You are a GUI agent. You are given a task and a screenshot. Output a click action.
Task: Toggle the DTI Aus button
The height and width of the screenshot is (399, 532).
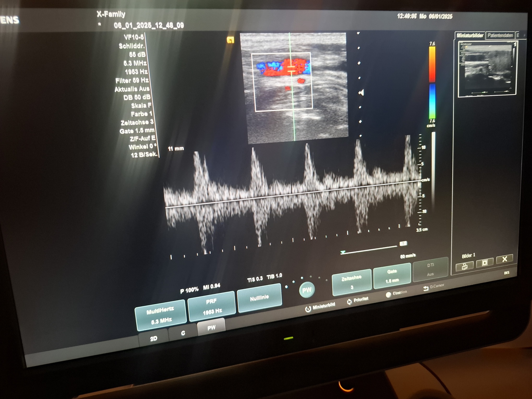point(430,269)
